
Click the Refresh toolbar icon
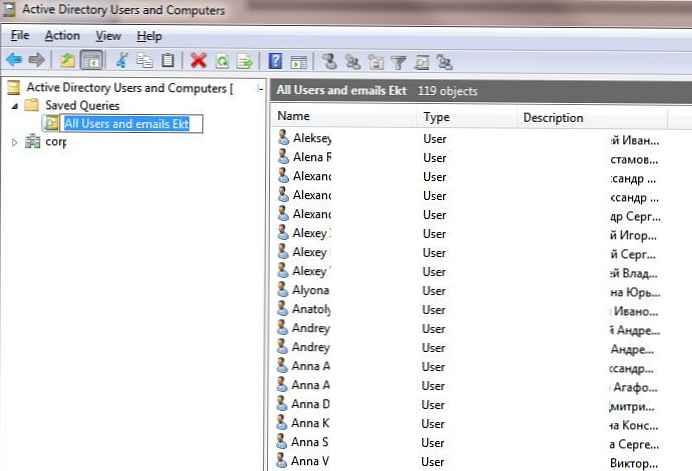222,61
